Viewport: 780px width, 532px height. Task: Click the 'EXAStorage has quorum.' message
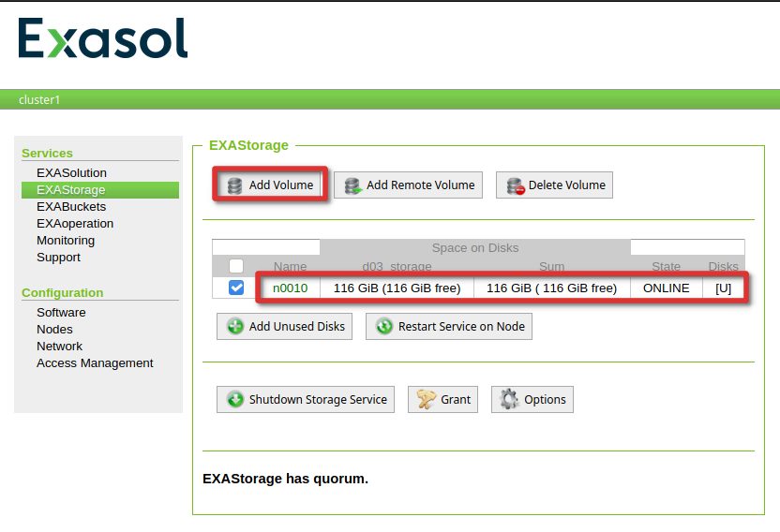click(286, 479)
